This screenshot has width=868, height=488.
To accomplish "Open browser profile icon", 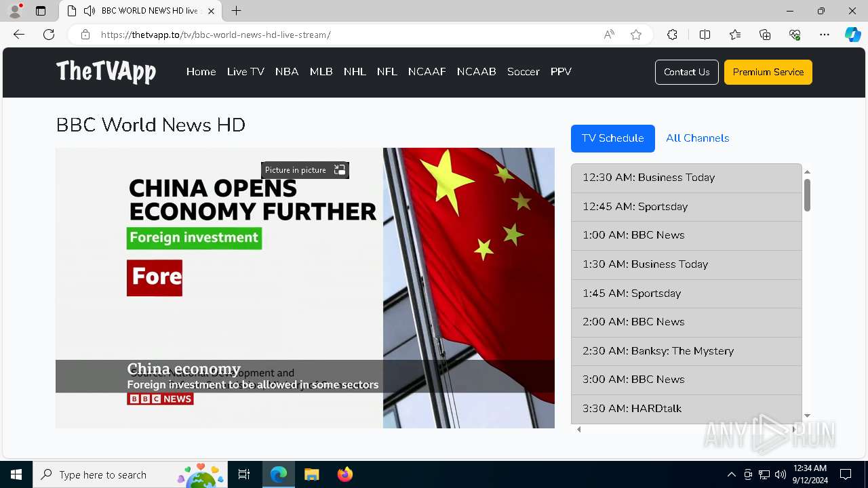I will pos(15,11).
